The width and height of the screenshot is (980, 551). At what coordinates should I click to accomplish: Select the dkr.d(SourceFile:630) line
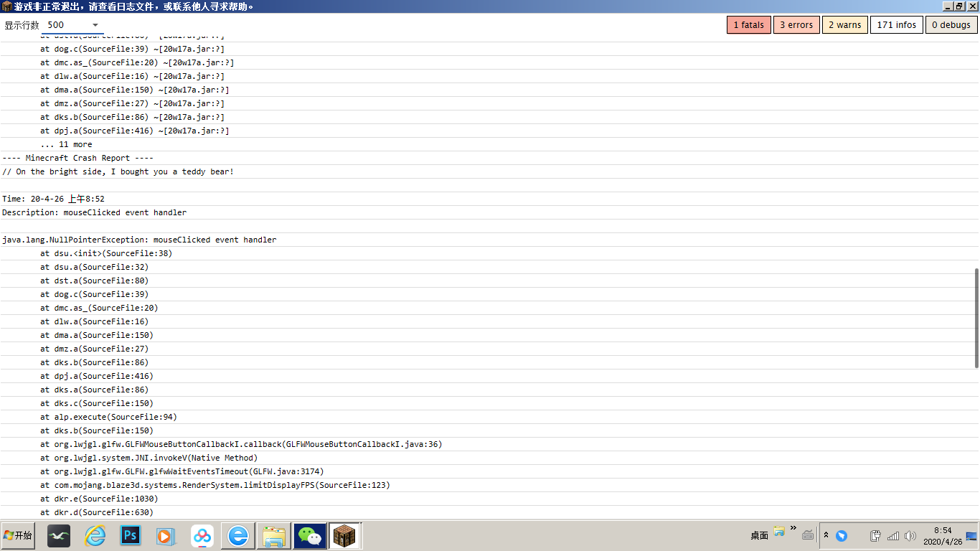pos(97,512)
